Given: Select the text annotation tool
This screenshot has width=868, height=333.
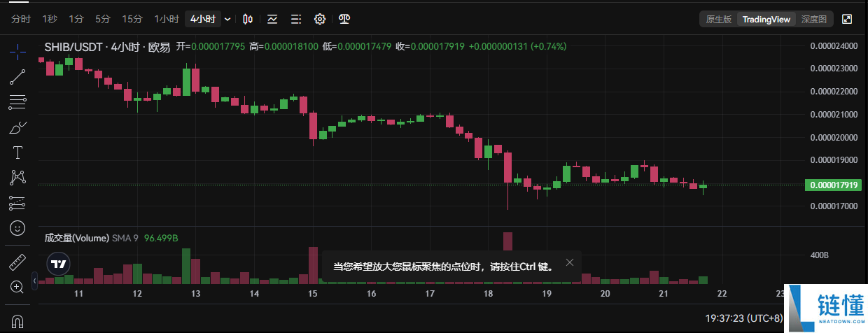Looking at the screenshot, I should click(17, 153).
